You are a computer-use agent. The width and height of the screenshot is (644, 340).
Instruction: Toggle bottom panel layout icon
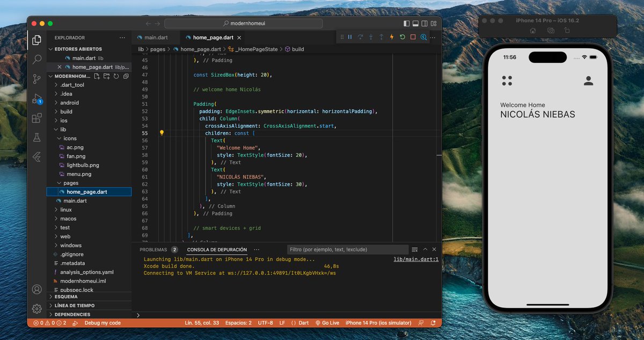[415, 24]
